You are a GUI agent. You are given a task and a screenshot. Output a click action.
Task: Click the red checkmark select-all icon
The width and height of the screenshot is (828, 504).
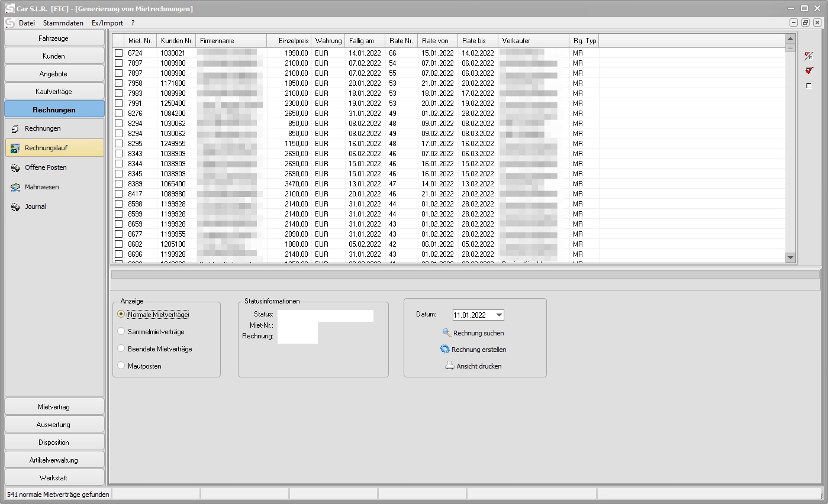(x=809, y=71)
